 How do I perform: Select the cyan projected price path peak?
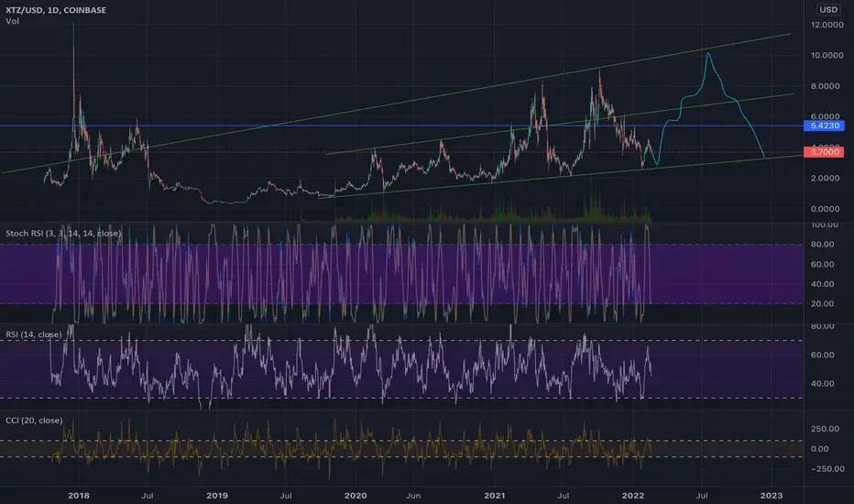click(x=708, y=53)
